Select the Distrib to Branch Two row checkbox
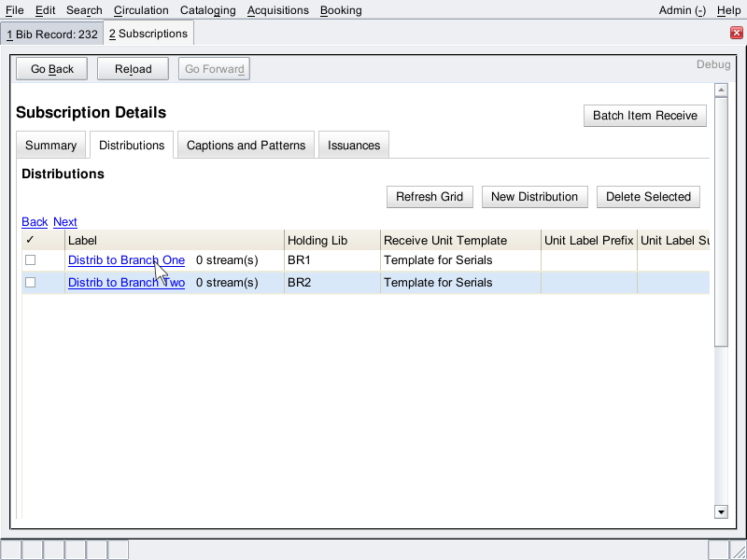Screen dimensions: 747x560 [31, 283]
